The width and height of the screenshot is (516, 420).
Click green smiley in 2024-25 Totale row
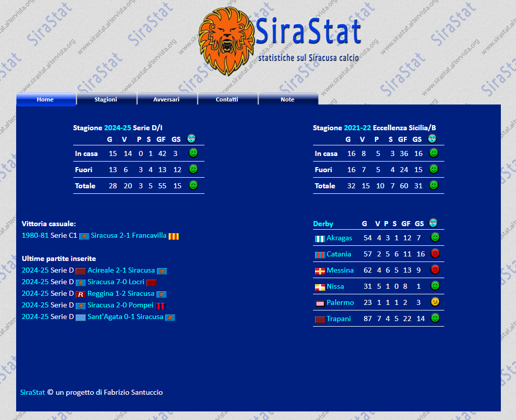(x=193, y=185)
